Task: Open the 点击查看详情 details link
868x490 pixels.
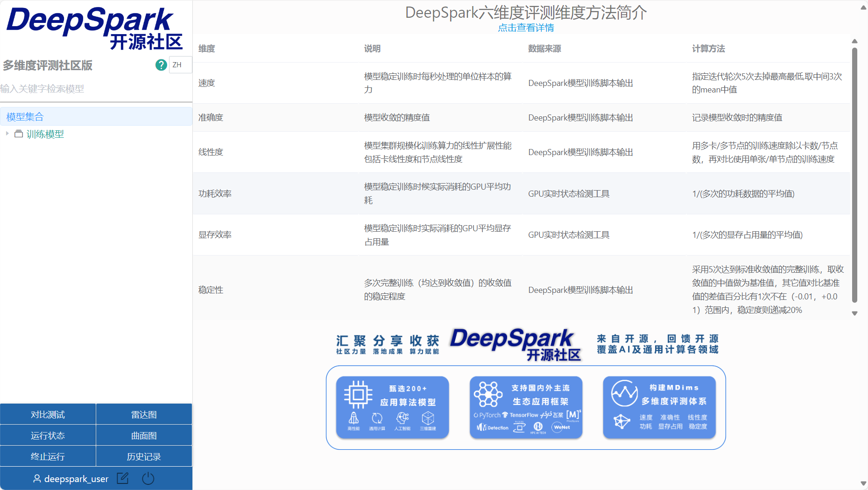Action: [526, 28]
